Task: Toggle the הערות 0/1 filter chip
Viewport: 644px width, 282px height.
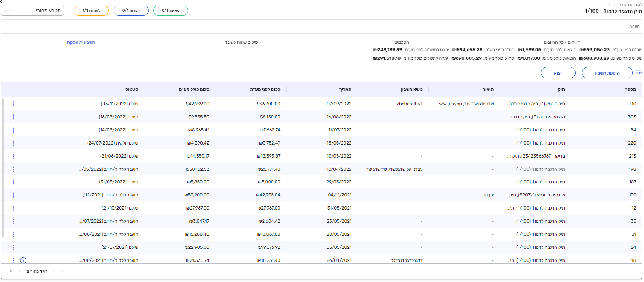Action: coord(131,11)
